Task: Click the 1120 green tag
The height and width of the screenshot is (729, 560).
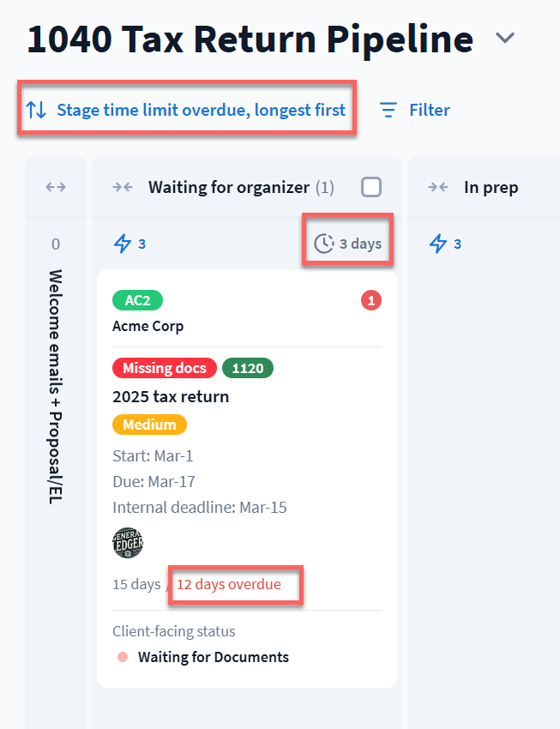Action: pyautogui.click(x=247, y=368)
